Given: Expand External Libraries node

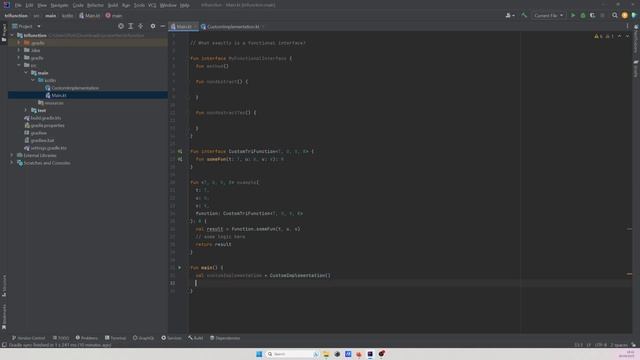Looking at the screenshot, I should click(11, 155).
